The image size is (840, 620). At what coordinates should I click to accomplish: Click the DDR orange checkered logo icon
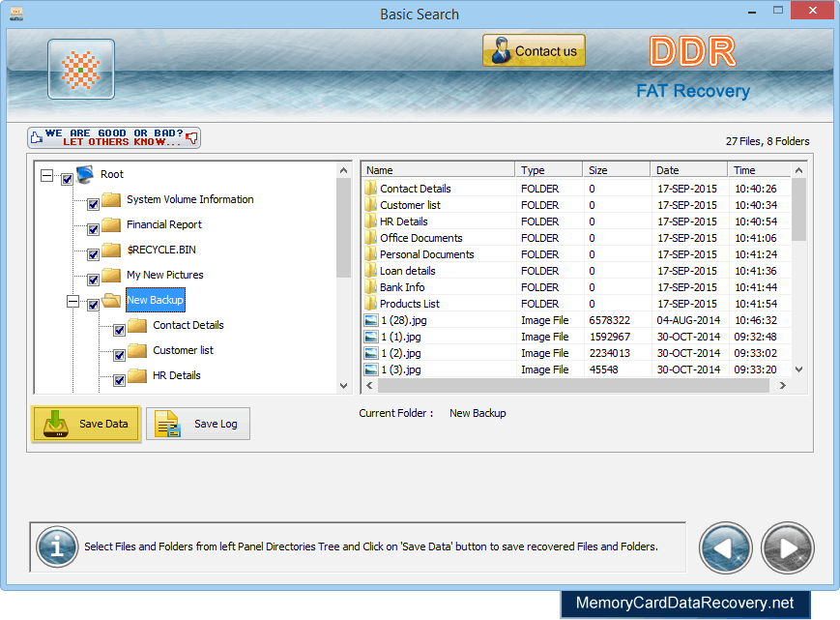81,69
